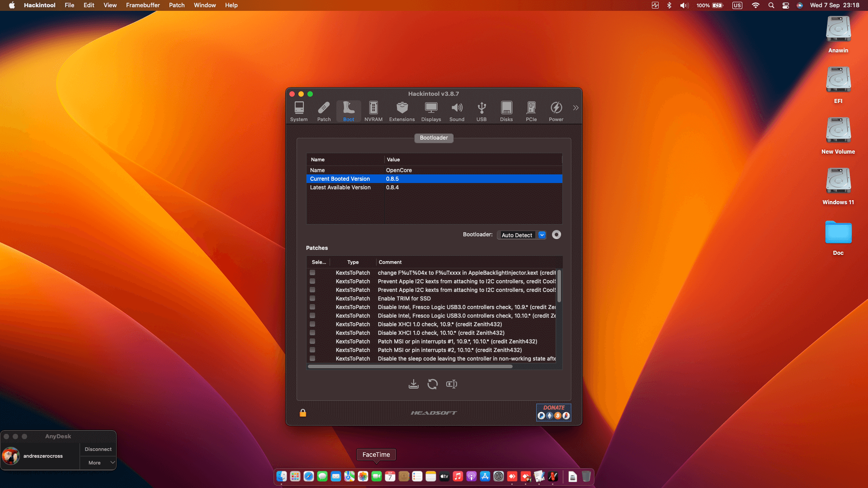Select the Latest Available Version row

pyautogui.click(x=434, y=188)
